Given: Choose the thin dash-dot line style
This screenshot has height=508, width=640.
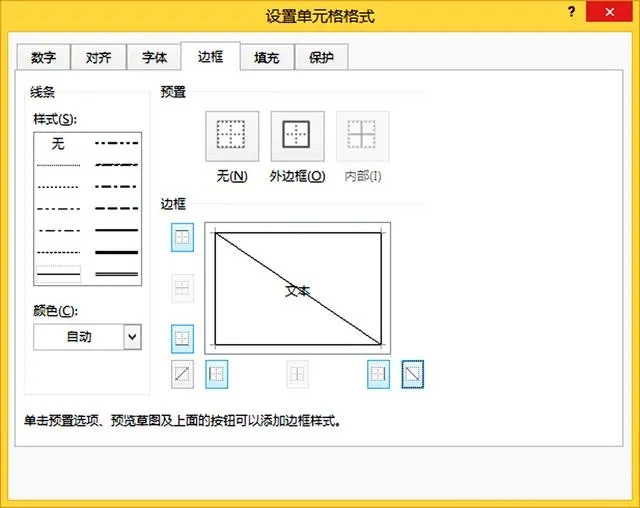Looking at the screenshot, I should pyautogui.click(x=58, y=231).
